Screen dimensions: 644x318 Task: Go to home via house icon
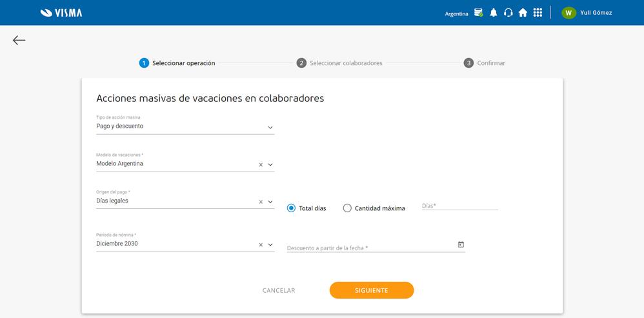click(x=523, y=13)
